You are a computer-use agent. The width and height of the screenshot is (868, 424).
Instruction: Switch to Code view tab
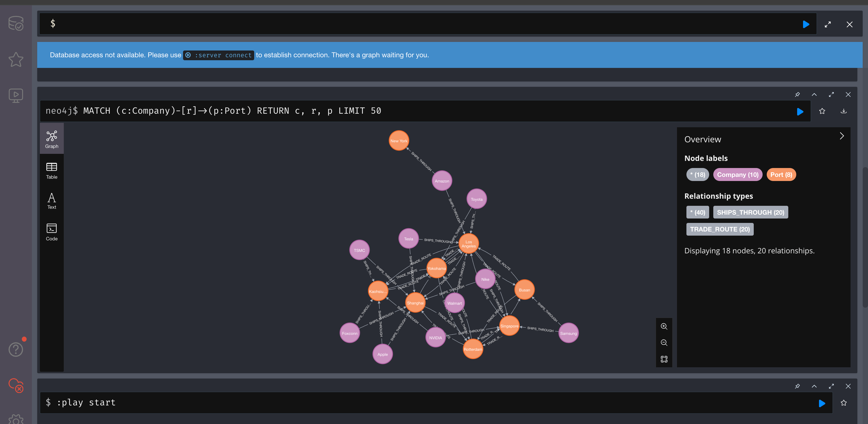pos(52,232)
